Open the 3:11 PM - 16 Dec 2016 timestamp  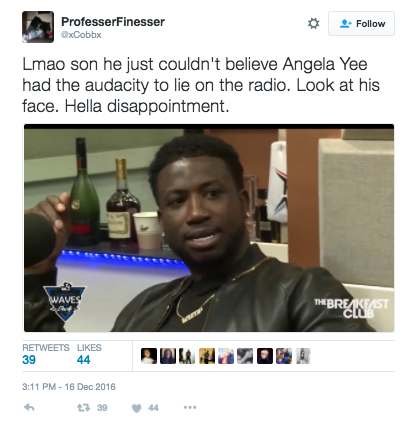(x=69, y=387)
